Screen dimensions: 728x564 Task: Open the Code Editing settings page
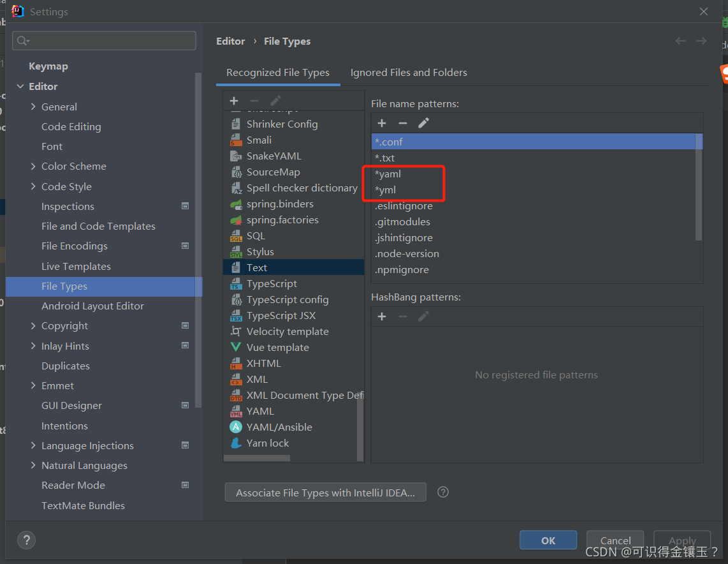71,126
